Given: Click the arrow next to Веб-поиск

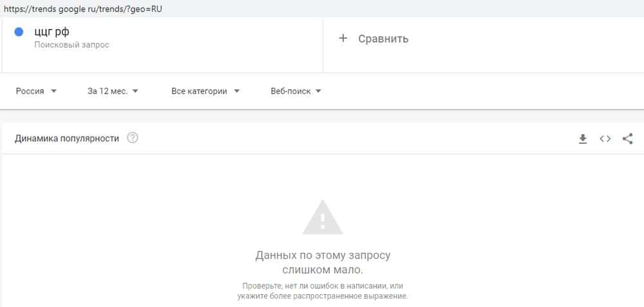Looking at the screenshot, I should (x=318, y=92).
